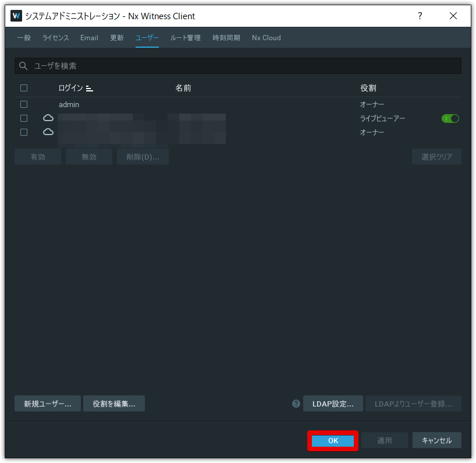Confirm with the OK button
Viewport: 476px width, 463px height.
pos(333,440)
